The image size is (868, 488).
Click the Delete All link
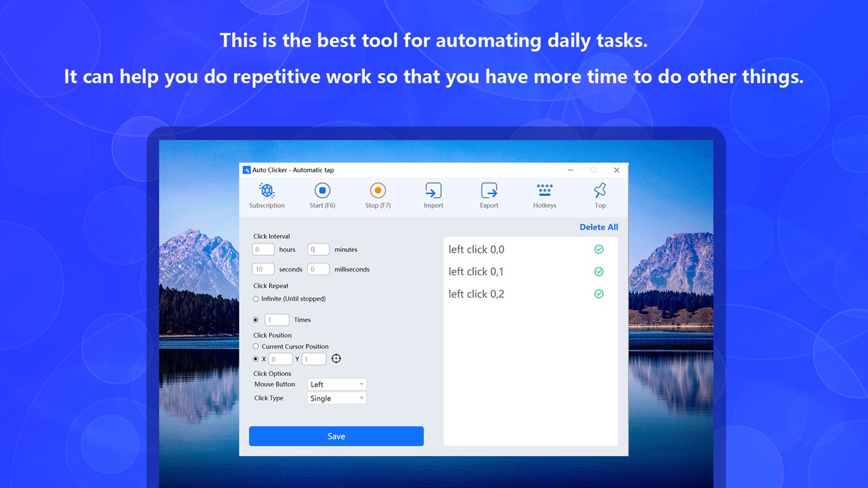(x=599, y=227)
